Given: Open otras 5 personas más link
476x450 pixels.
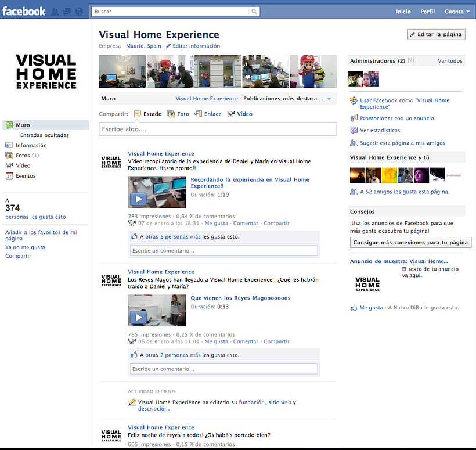Looking at the screenshot, I should 173,237.
